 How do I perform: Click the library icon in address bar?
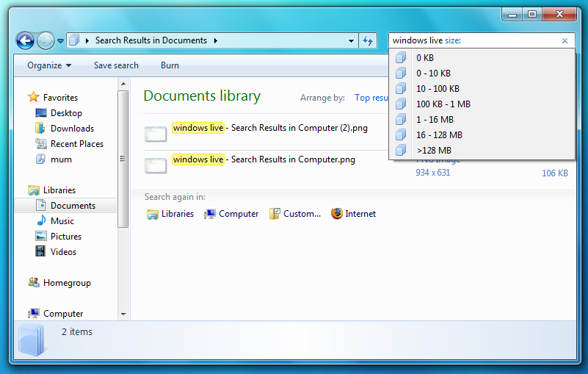click(74, 40)
